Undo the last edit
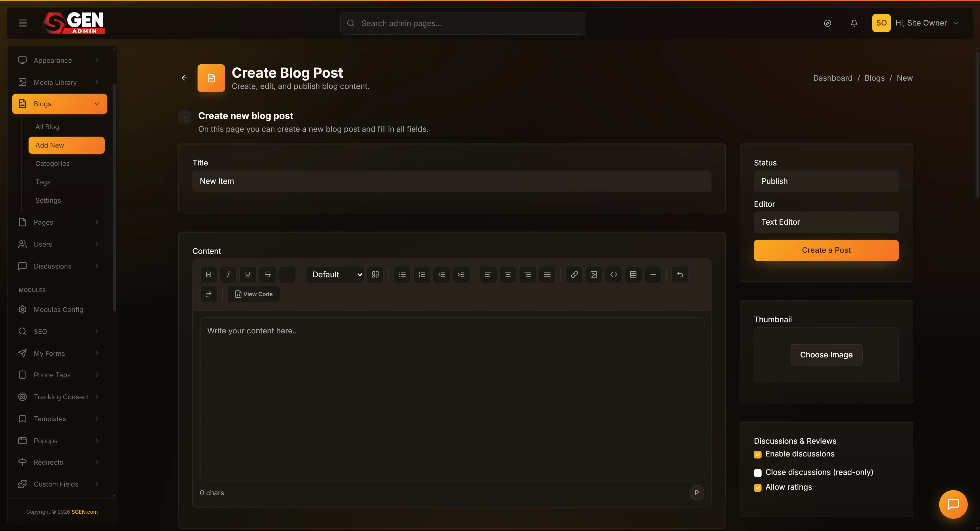The width and height of the screenshot is (980, 531). coord(680,274)
